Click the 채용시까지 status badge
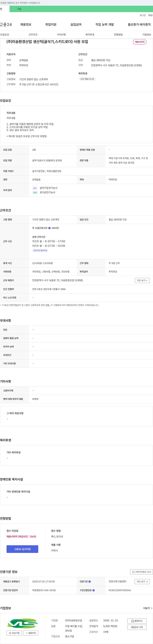153x644 pixels. pos(139,42)
